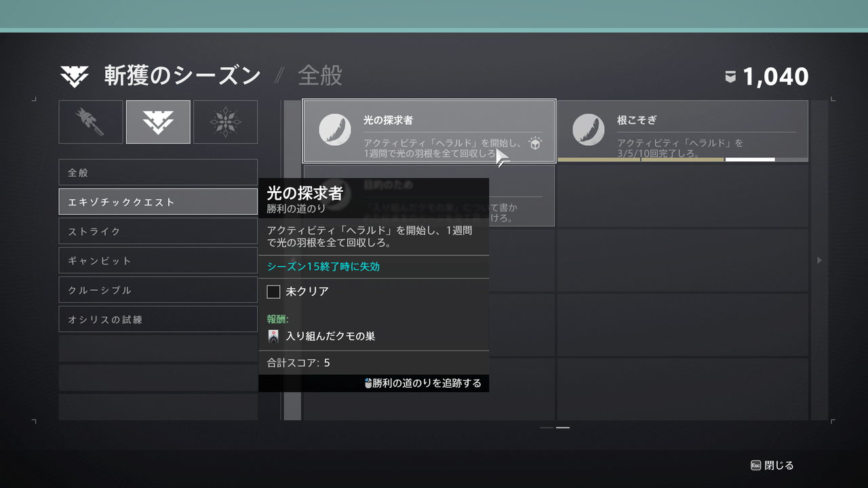The width and height of the screenshot is (868, 488).
Task: Click the 1,040 triumph score value
Action: coord(776,77)
